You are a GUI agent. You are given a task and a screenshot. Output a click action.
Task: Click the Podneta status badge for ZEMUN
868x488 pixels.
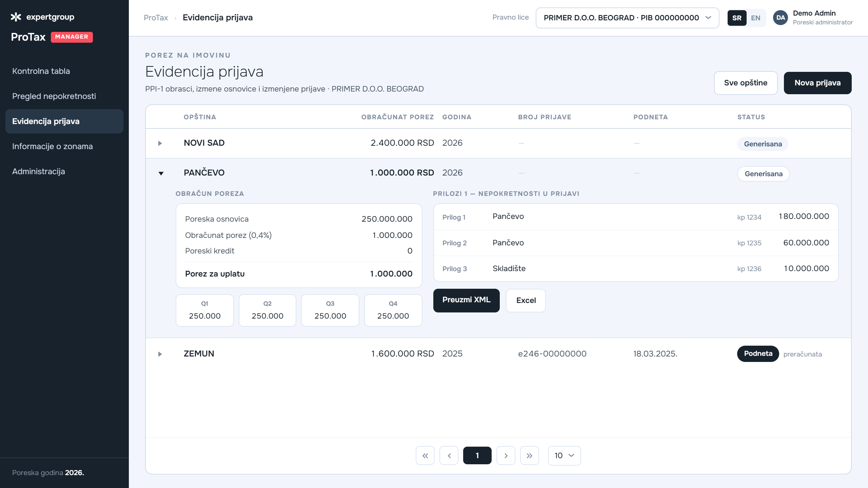pos(758,354)
